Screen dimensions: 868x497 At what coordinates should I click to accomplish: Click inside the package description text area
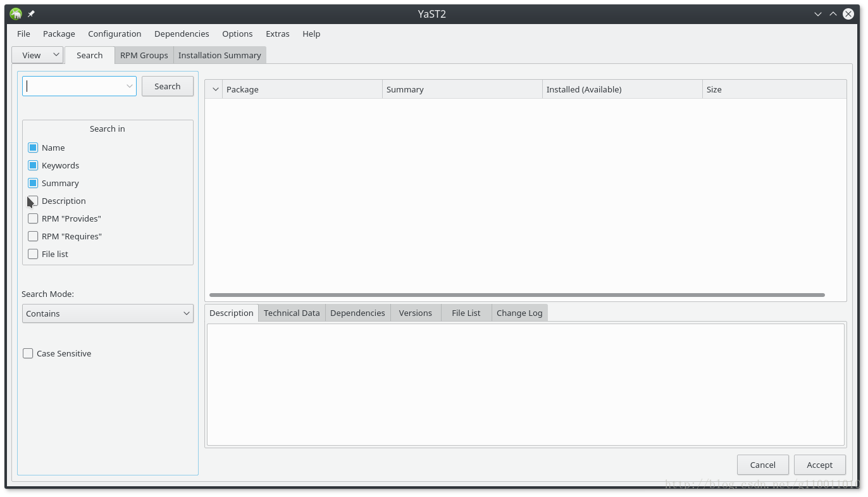click(x=526, y=384)
